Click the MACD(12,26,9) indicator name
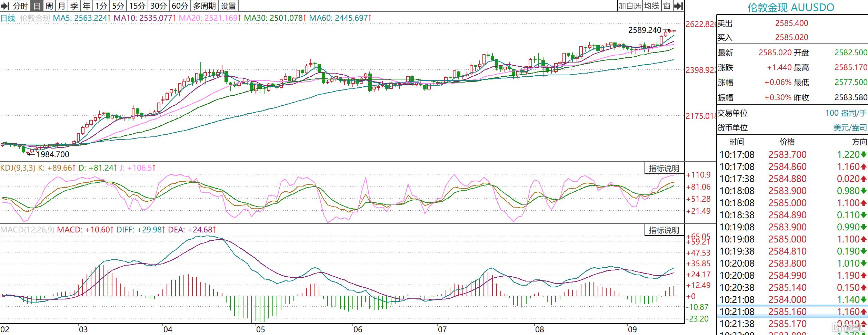868x335 pixels. tap(27, 230)
